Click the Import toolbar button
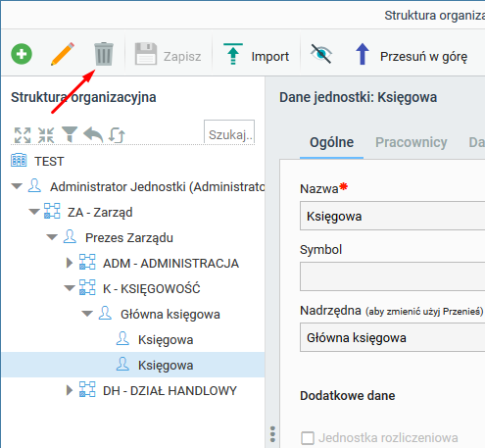The image size is (485, 448). pyautogui.click(x=257, y=55)
